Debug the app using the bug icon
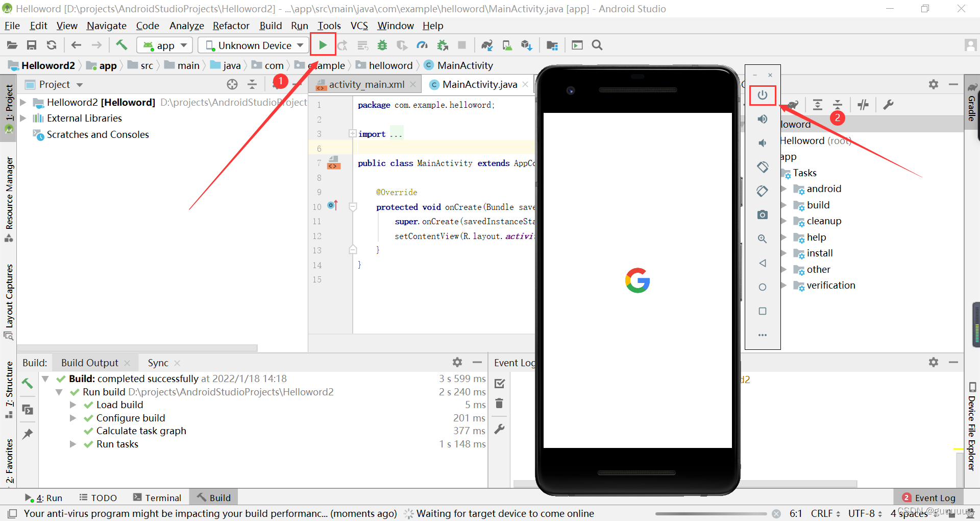980x521 pixels. [382, 45]
